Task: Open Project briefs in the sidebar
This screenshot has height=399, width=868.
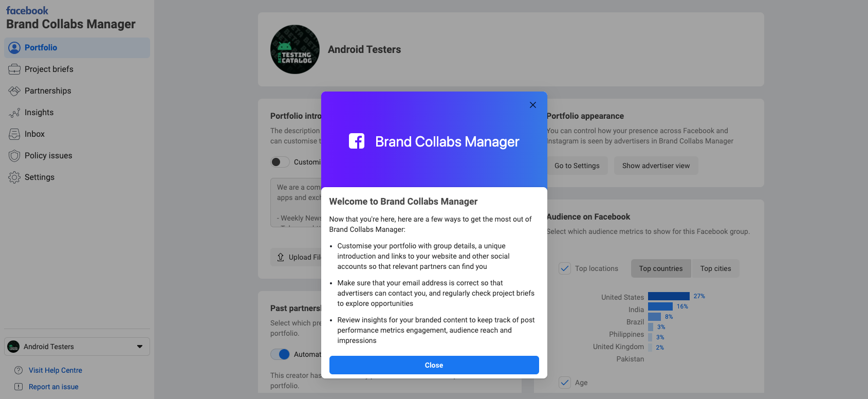Action: pos(77,69)
